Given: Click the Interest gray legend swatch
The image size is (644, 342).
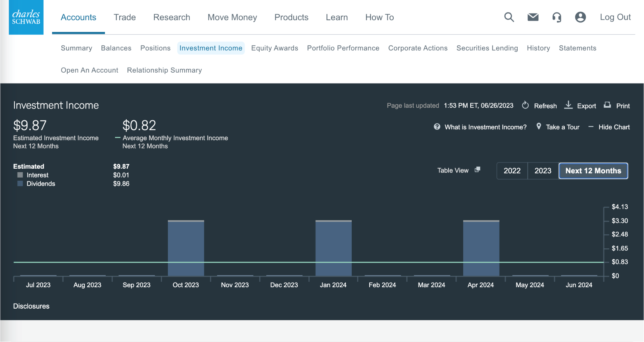Looking at the screenshot, I should (20, 175).
